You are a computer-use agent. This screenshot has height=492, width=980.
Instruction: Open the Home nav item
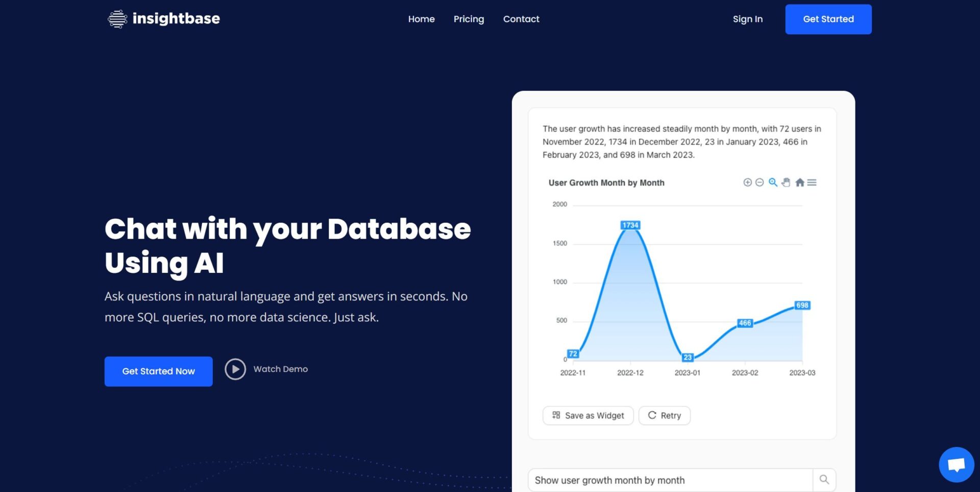[x=421, y=19]
